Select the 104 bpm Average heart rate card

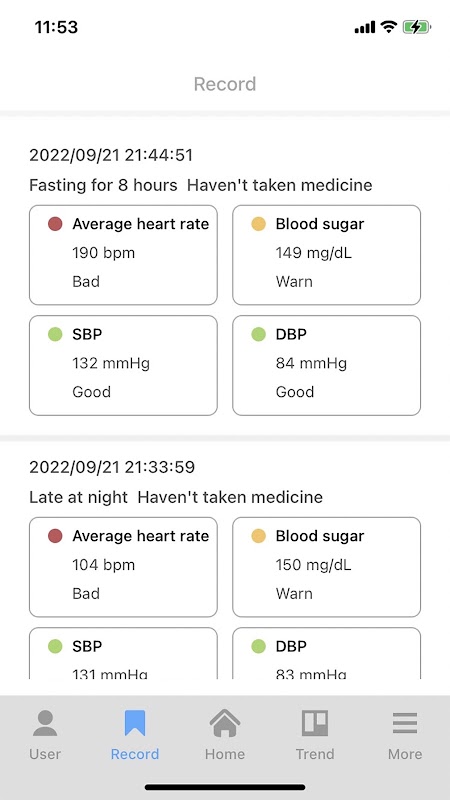click(x=123, y=567)
